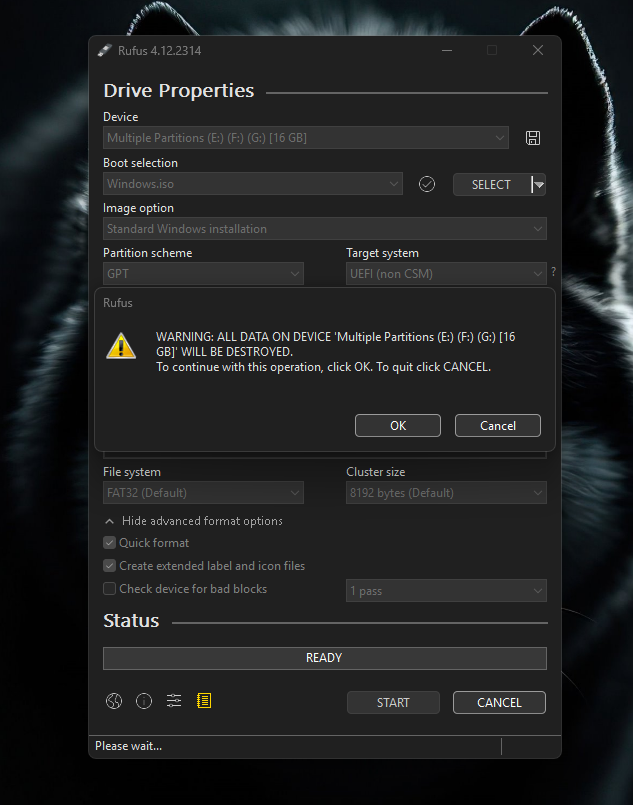Image resolution: width=633 pixels, height=805 pixels.
Task: Click the checksum checkmark icon beside Windows.iso
Action: click(x=427, y=184)
